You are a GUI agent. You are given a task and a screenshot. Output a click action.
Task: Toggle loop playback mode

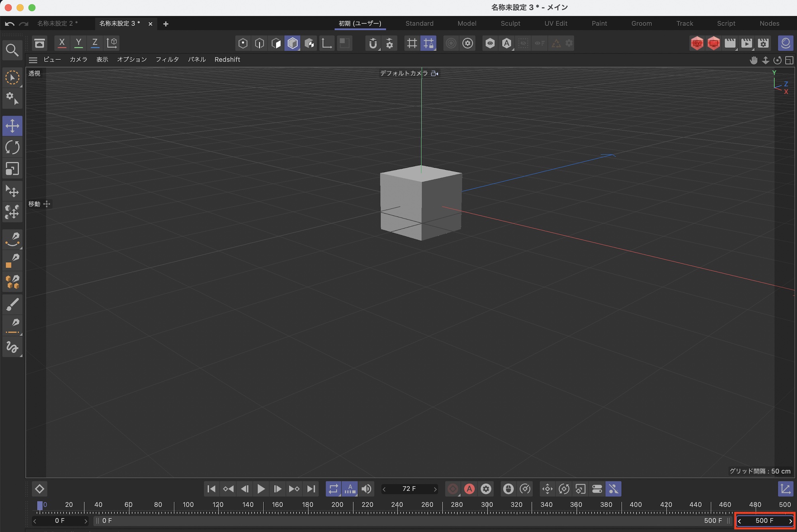333,489
